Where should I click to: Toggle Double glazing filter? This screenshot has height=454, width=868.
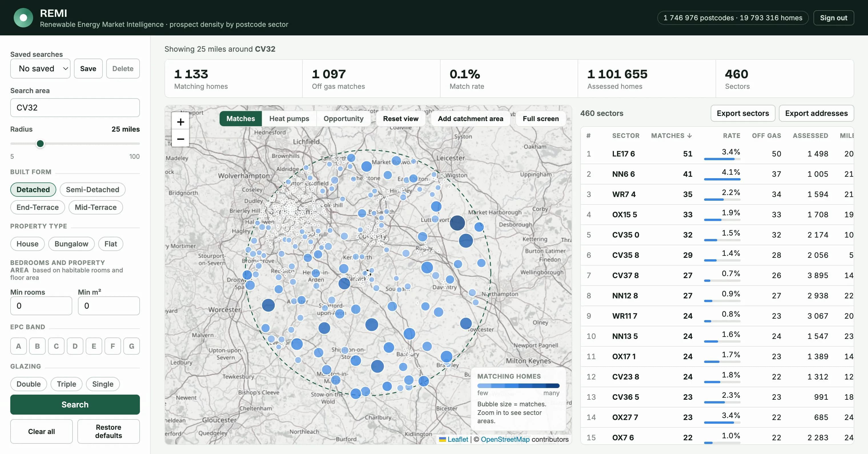click(29, 384)
